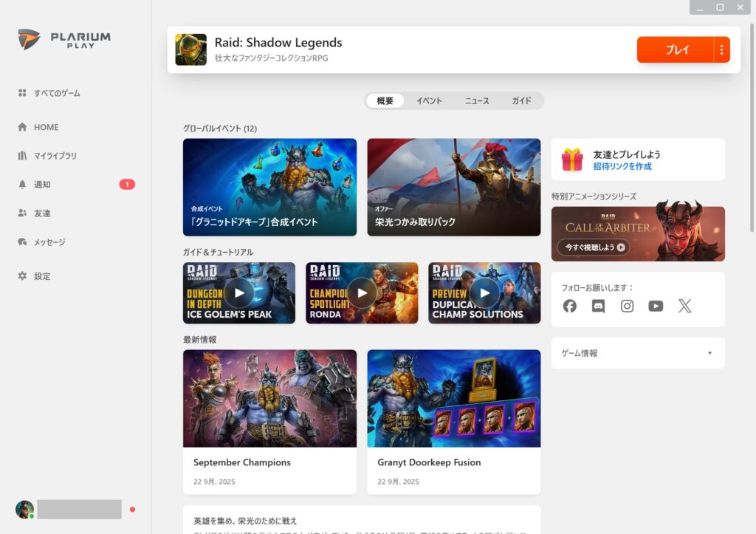Click the 招待リンクを作成 link
This screenshot has height=534, width=756.
[x=622, y=167]
